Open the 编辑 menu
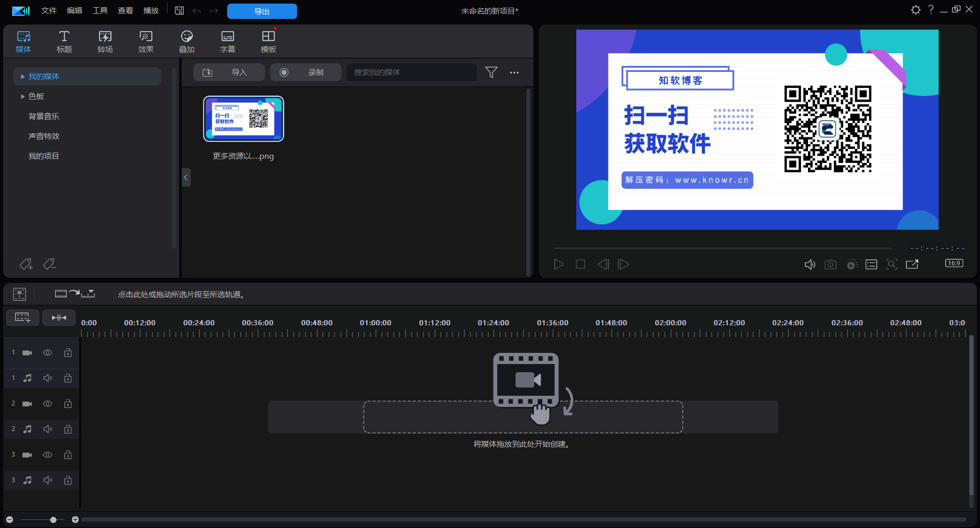 [x=75, y=11]
